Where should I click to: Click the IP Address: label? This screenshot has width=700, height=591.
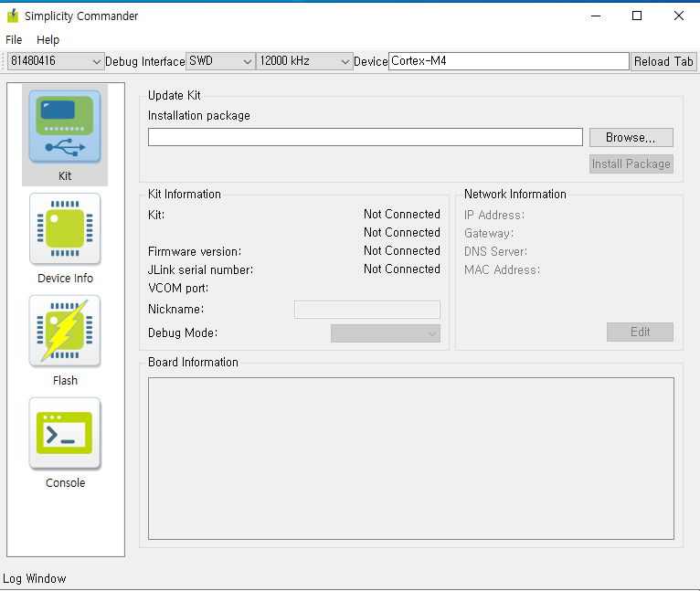(494, 216)
